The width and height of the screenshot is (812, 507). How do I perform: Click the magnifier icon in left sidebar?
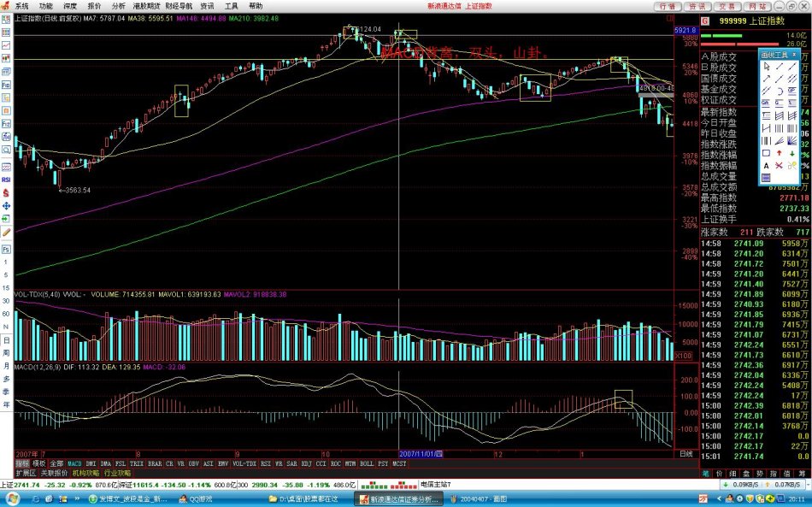6,149
